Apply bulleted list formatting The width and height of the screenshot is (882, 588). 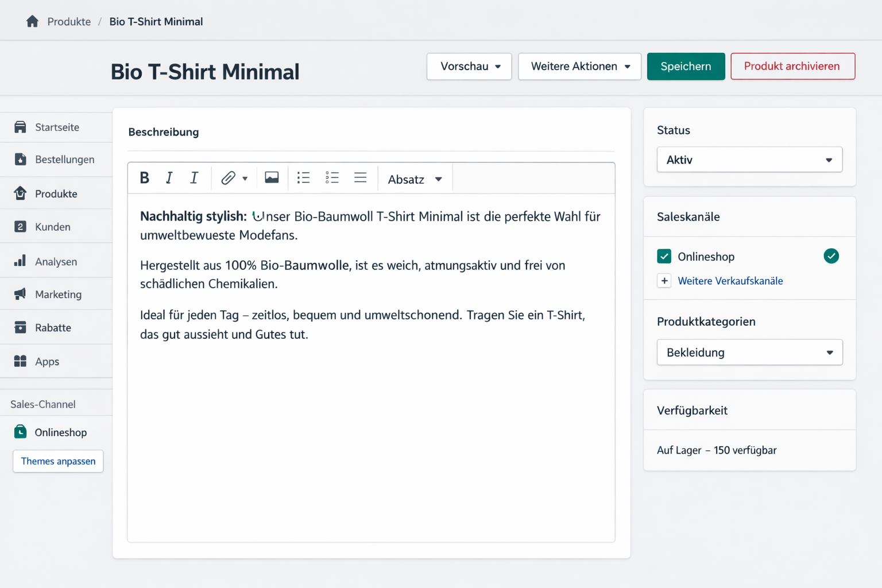pyautogui.click(x=303, y=177)
